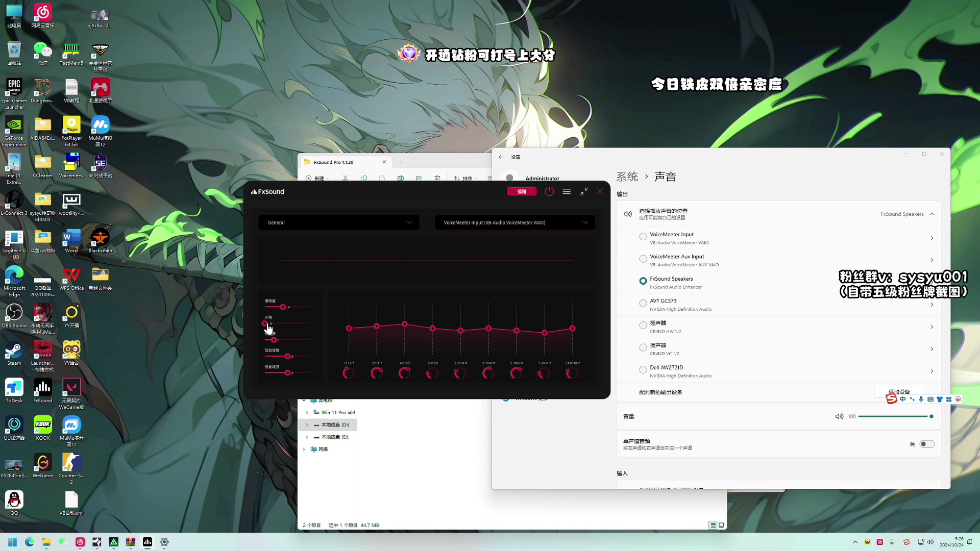Open VoiceMeeter Input device details chevron
Viewport: 980px width, 551px height.
pyautogui.click(x=932, y=238)
